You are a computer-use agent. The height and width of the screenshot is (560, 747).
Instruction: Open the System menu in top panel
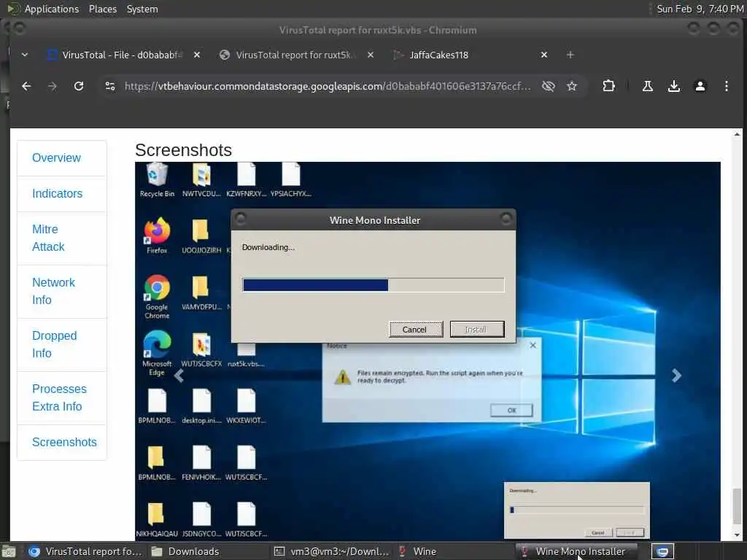[142, 9]
